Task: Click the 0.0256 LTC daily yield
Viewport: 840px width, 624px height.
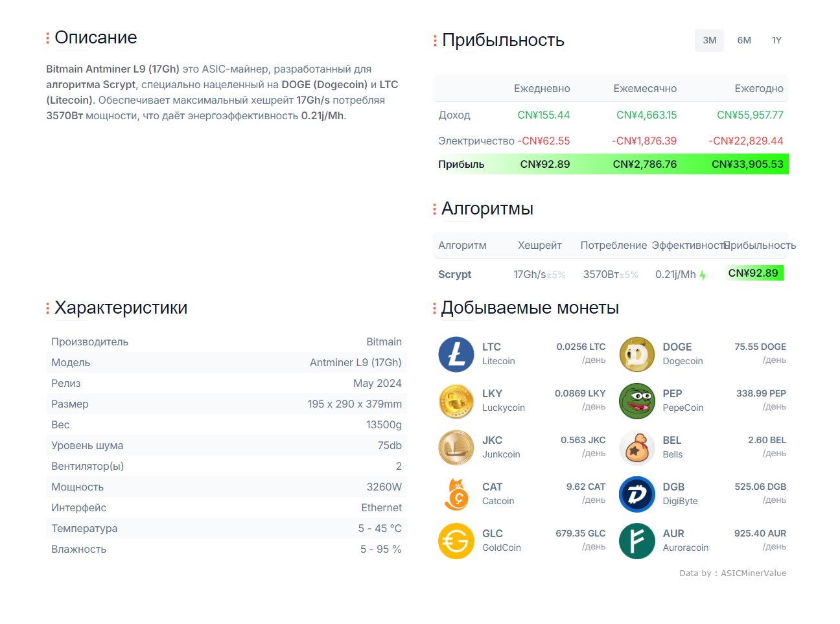Action: (x=581, y=347)
